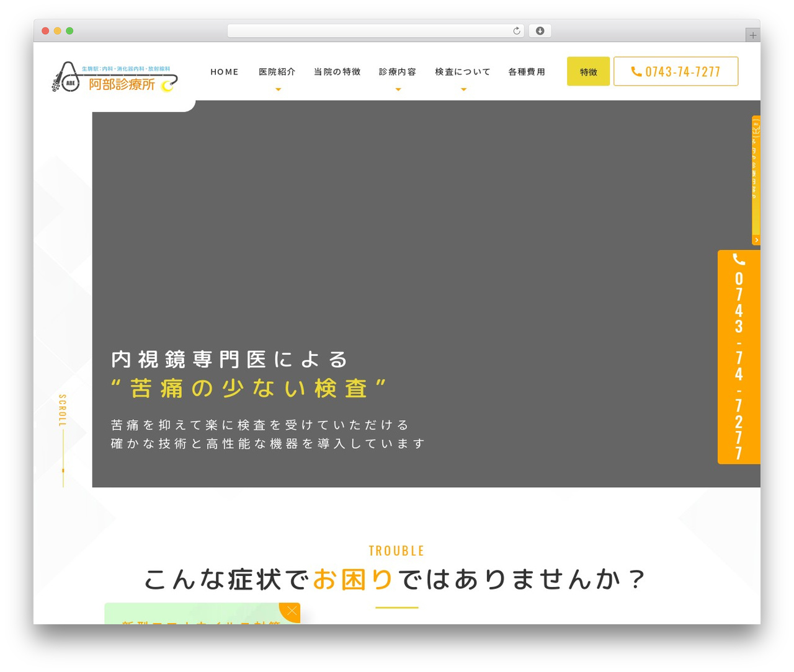Viewport: 794px width, 672px height.
Task: Click the vertical 0743-74-7277 side phone banner
Action: 739,357
